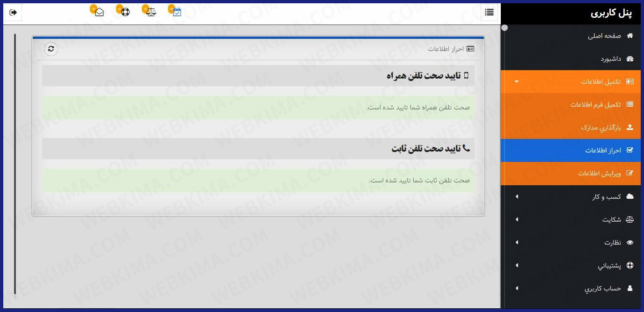Click the user icon beside حساب کاربري
This screenshot has height=312, width=644.
(630, 288)
